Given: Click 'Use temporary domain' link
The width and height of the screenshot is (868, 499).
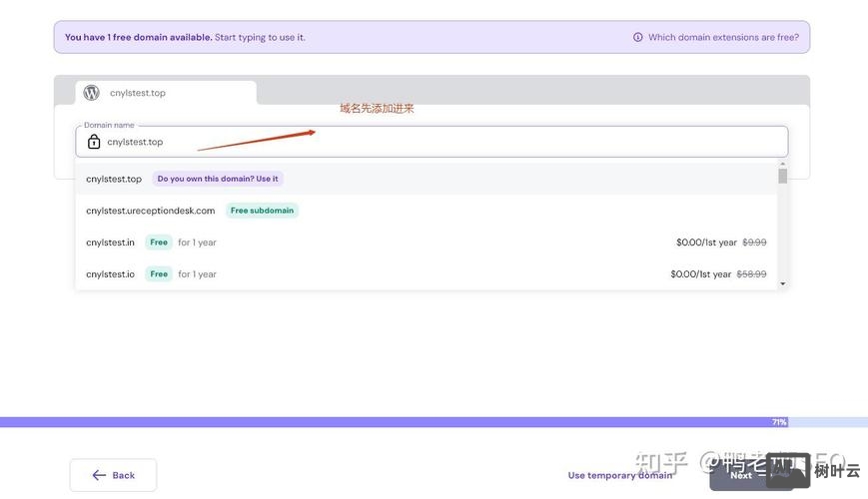Looking at the screenshot, I should pyautogui.click(x=620, y=475).
